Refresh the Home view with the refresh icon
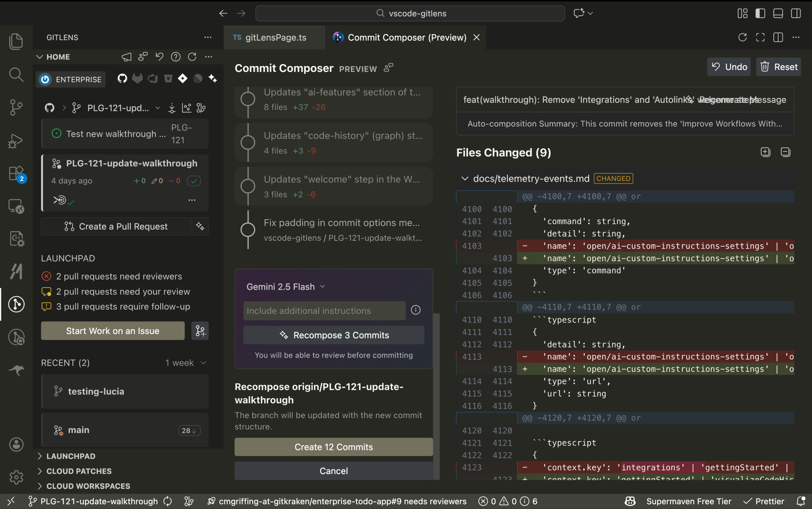Screen dimensions: 812x509 coord(192,56)
